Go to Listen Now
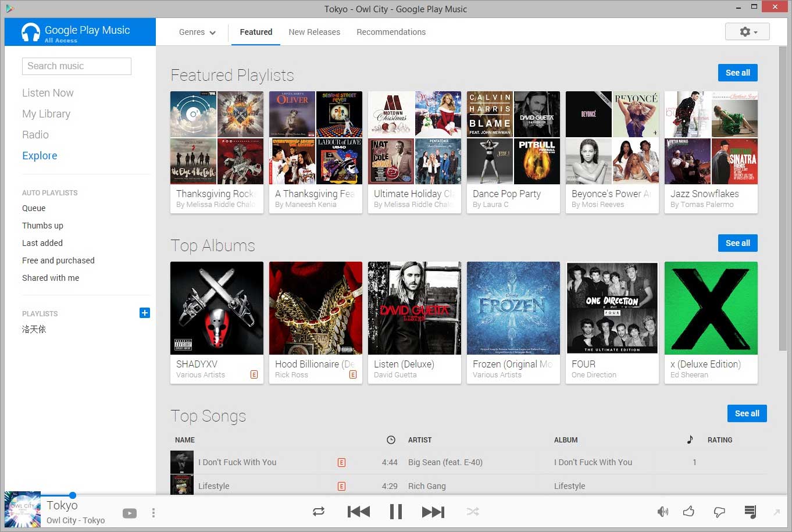The height and width of the screenshot is (532, 792). point(48,93)
